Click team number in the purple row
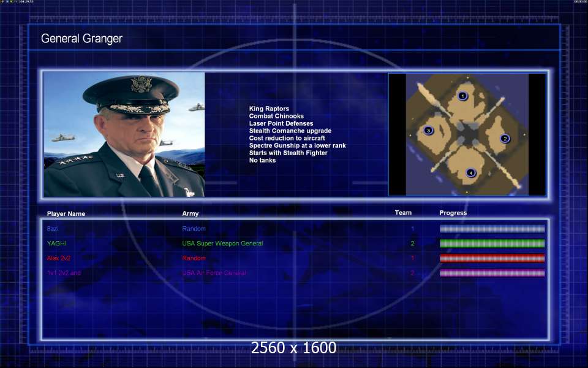This screenshot has width=588, height=368. pos(412,273)
